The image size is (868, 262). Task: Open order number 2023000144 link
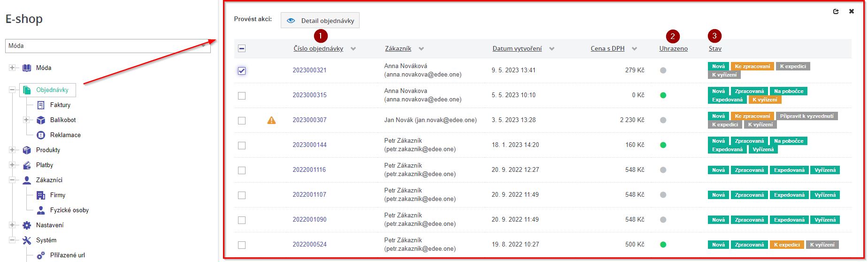[309, 145]
